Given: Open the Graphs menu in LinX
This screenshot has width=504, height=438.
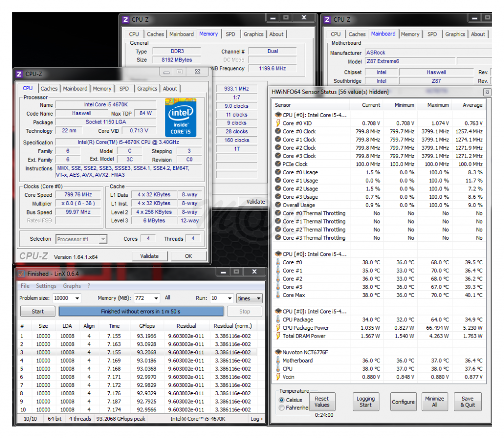Looking at the screenshot, I should (72, 286).
